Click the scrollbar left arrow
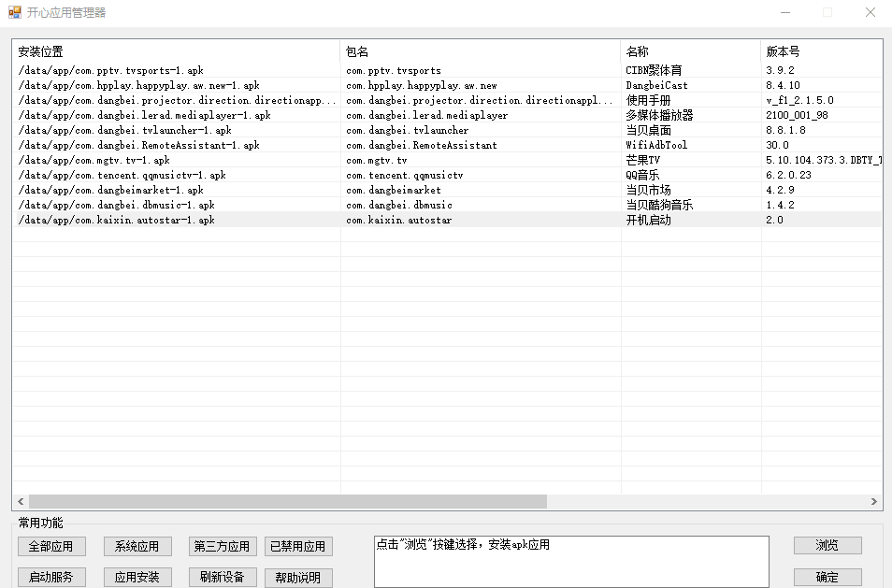Screen dimensions: 892x588 pos(22,501)
